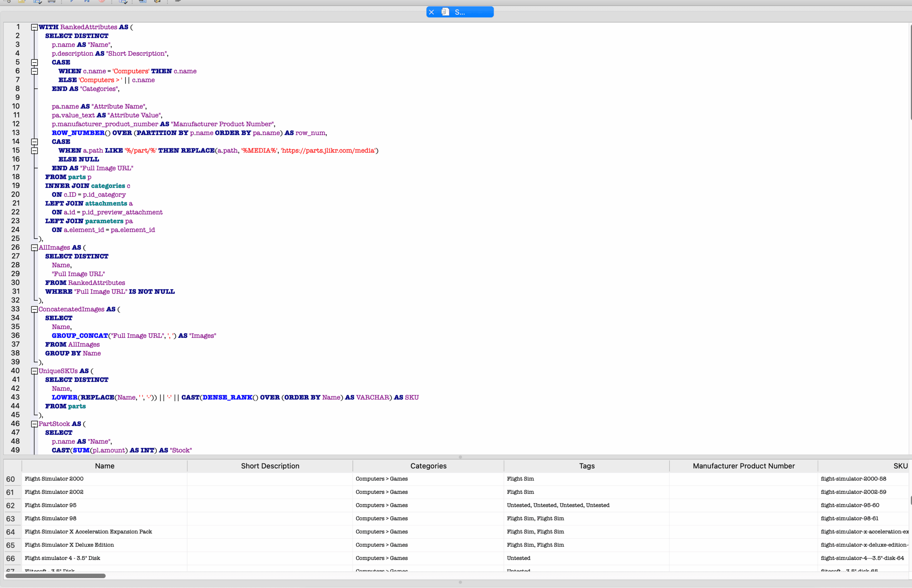Fold the PartStock block on line 46
The image size is (912, 588).
click(35, 424)
